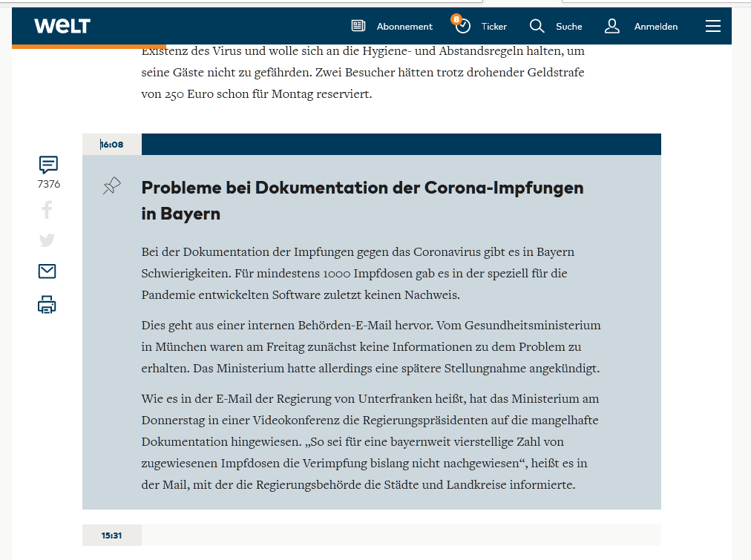Print the article
751x560 pixels.
[x=47, y=305]
